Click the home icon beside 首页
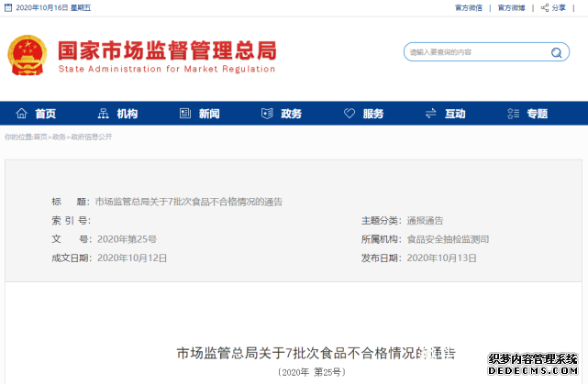Screen dimensions: 588x384 [x=21, y=113]
